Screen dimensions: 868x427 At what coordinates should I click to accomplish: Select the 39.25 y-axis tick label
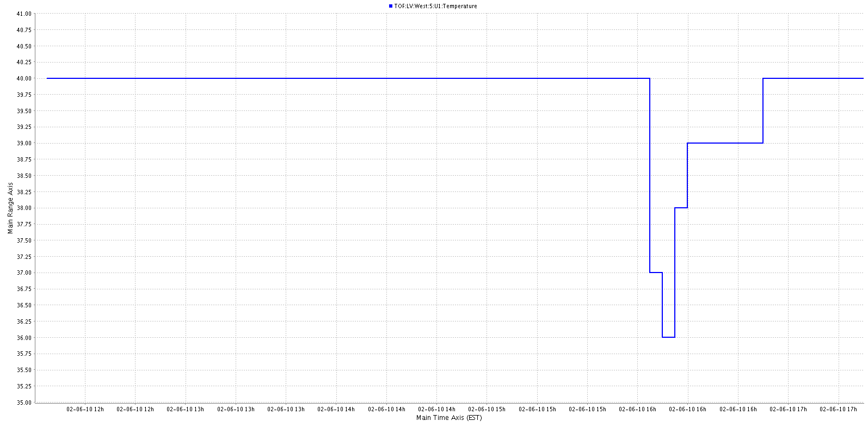24,127
